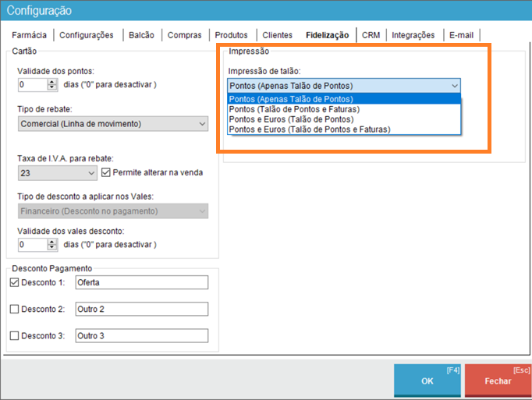Click the Desconto 1 text field containing Oferta
The width and height of the screenshot is (532, 400).
coord(140,282)
